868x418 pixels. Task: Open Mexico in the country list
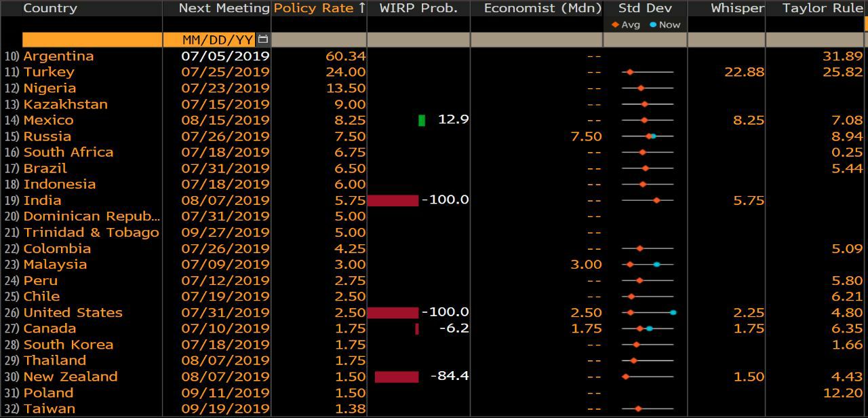(48, 120)
